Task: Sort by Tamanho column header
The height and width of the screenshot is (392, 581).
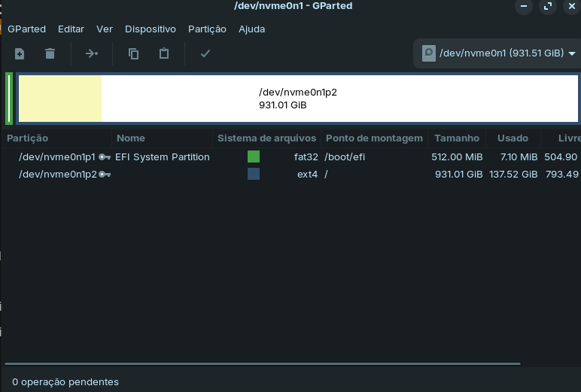Action: coord(456,138)
